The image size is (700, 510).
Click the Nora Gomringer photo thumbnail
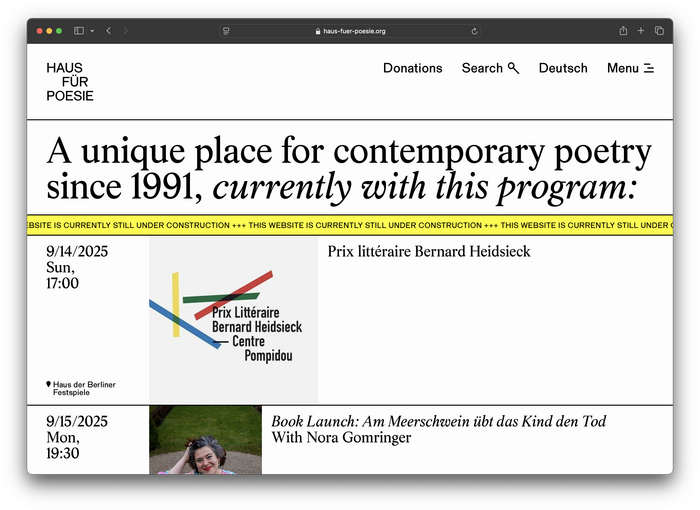[205, 440]
